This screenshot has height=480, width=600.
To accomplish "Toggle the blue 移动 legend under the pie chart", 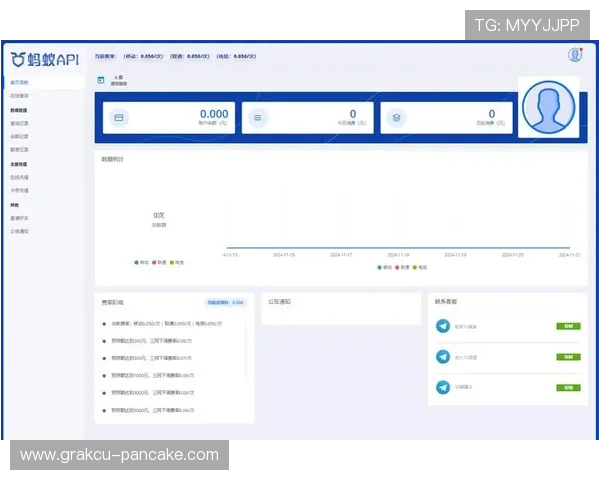I will click(141, 263).
